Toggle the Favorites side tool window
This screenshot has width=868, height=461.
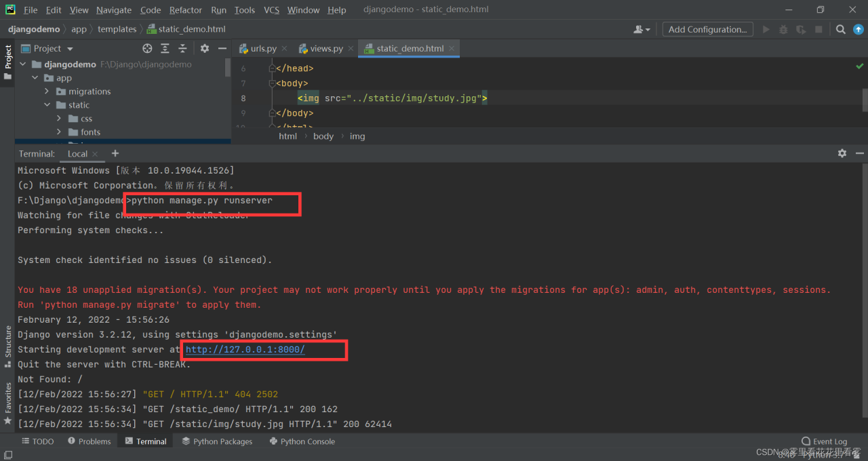(x=8, y=403)
